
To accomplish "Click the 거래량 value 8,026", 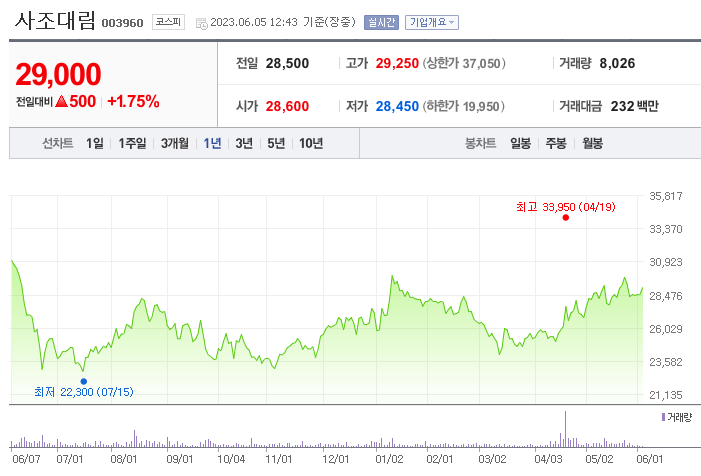I will [617, 63].
